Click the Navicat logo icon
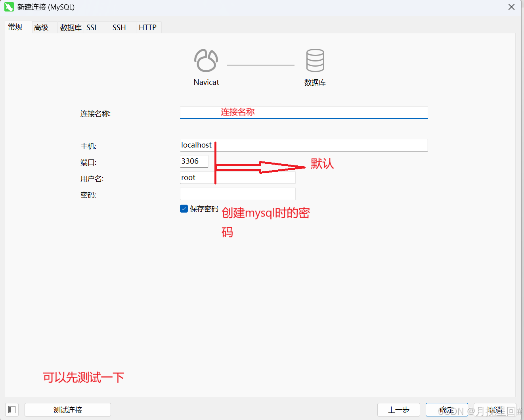524x420 pixels. (206, 60)
